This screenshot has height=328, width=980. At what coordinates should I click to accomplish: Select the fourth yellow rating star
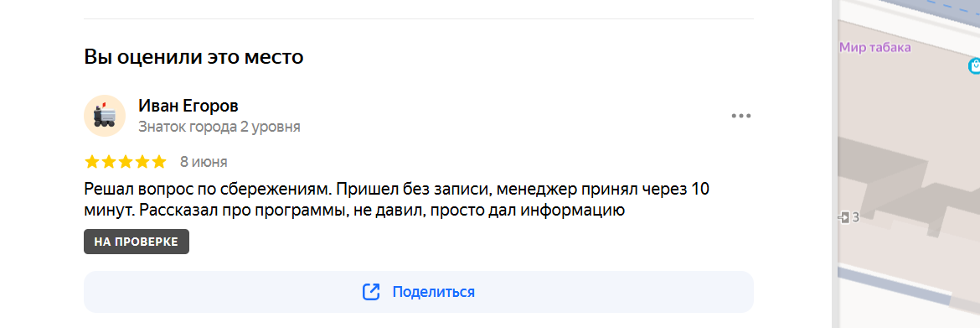click(142, 162)
